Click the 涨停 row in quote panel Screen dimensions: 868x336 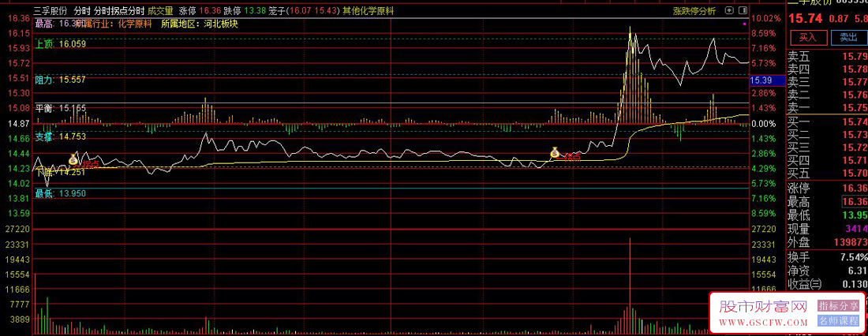coord(827,189)
